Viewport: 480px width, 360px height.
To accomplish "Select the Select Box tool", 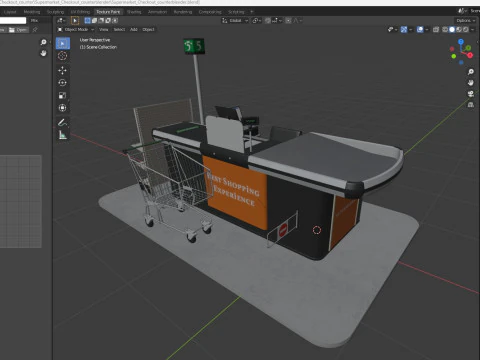I will click(x=62, y=43).
